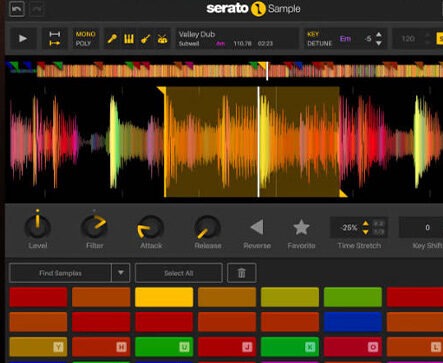
Task: Click the Attack knob
Action: [151, 227]
